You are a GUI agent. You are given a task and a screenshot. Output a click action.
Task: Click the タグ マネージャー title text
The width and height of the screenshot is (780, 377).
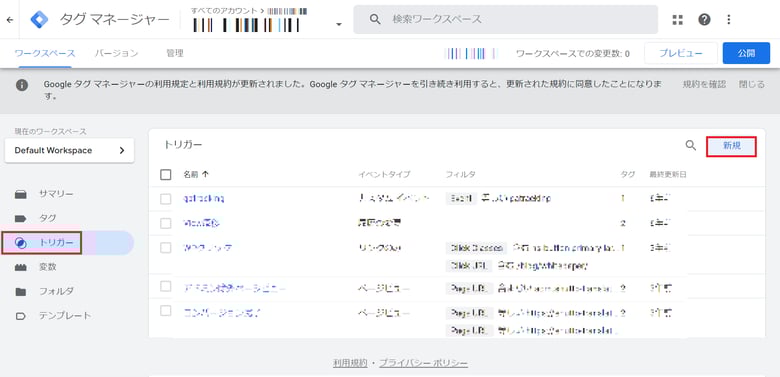click(114, 19)
